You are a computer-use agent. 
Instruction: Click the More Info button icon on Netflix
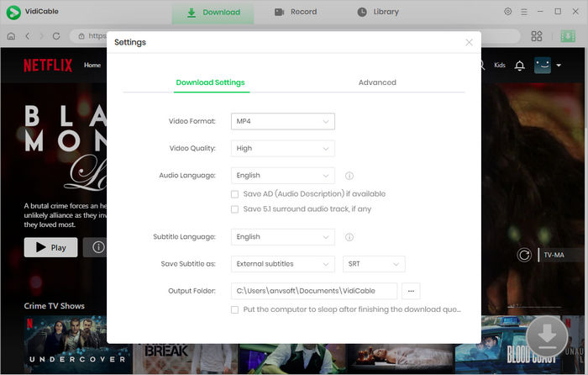click(98, 247)
